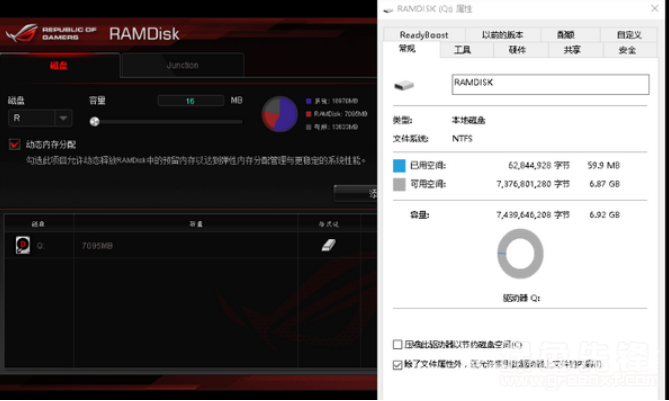Click the blue used space color swatch
669x401 pixels.
[399, 166]
